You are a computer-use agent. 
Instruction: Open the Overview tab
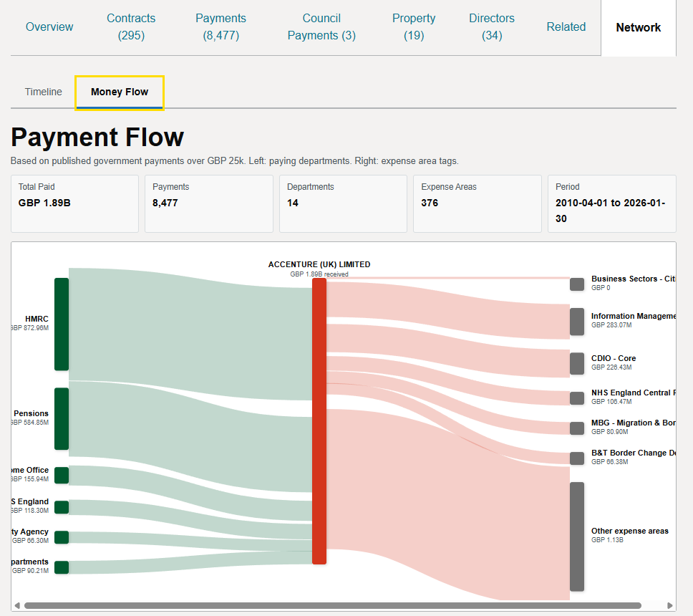coord(49,27)
